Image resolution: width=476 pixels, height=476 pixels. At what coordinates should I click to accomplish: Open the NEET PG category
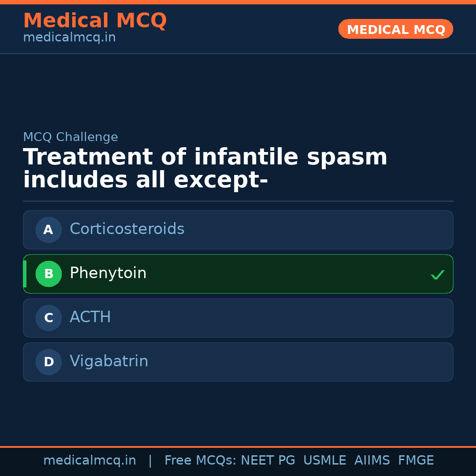coord(268,460)
